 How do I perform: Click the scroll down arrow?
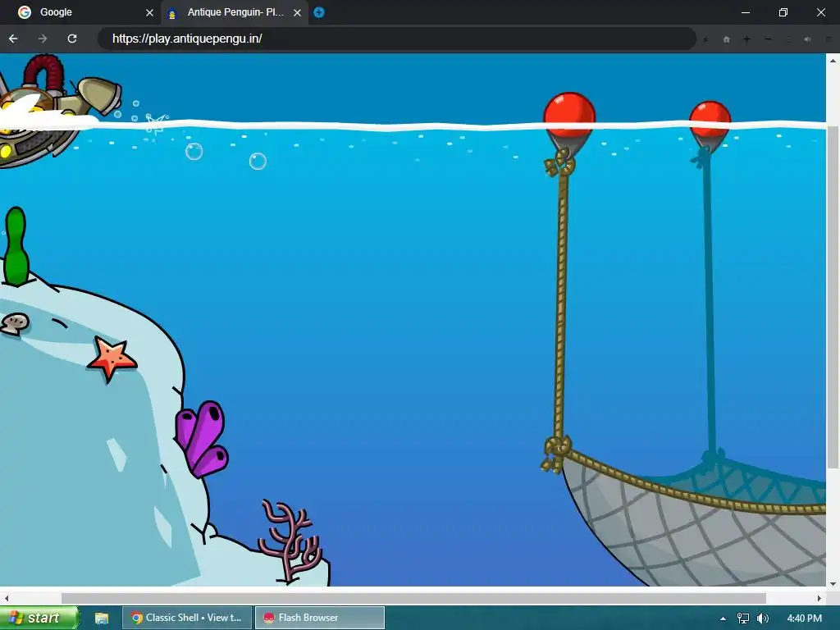click(833, 583)
